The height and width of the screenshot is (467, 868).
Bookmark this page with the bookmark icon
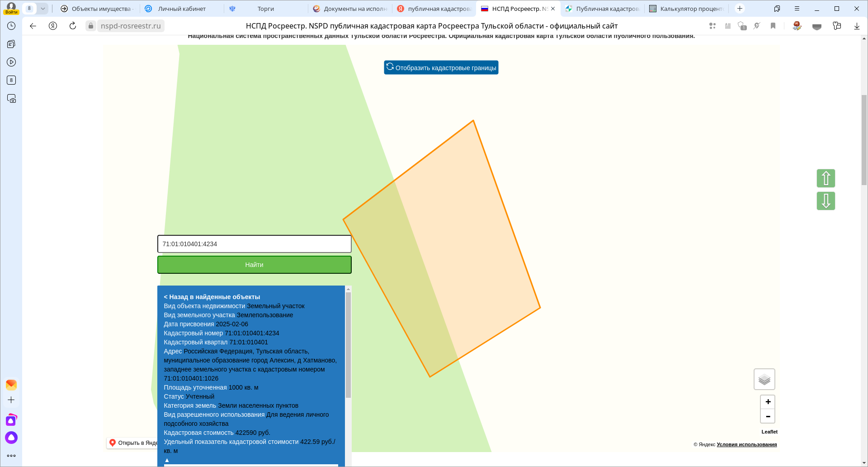773,26
